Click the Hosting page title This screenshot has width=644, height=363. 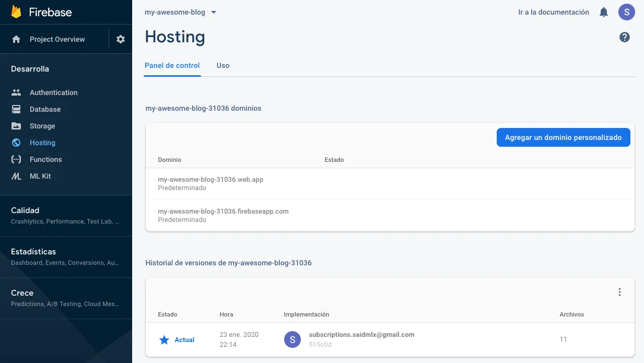pos(175,37)
